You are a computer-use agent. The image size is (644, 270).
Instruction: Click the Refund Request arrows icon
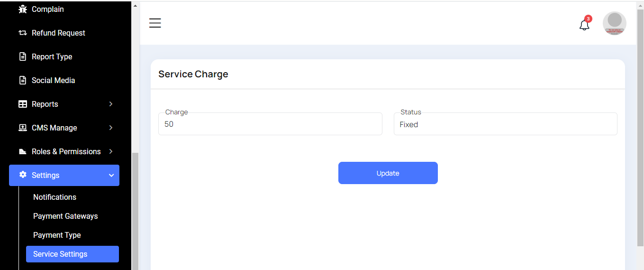pyautogui.click(x=23, y=33)
